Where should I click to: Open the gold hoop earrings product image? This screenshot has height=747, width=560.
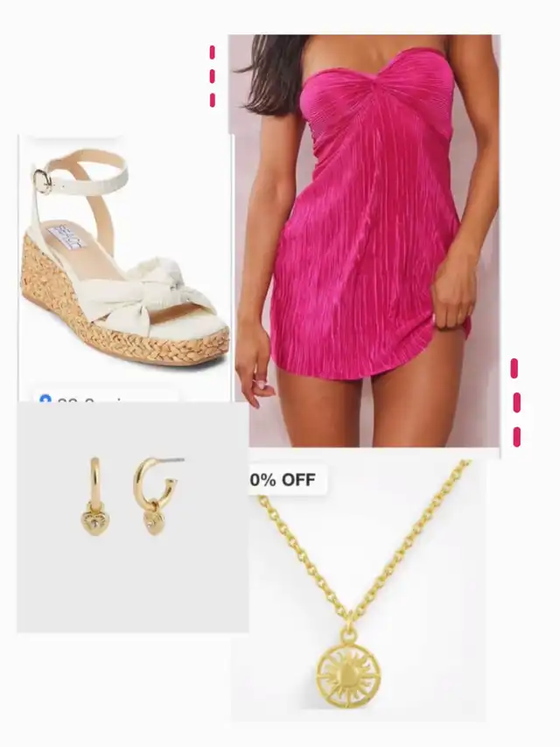tap(133, 517)
